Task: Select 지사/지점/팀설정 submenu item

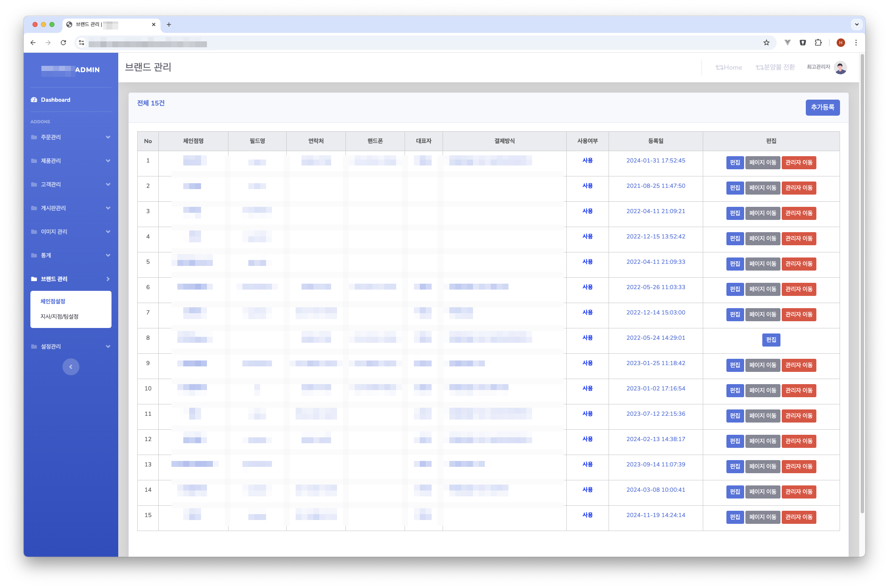Action: click(60, 317)
